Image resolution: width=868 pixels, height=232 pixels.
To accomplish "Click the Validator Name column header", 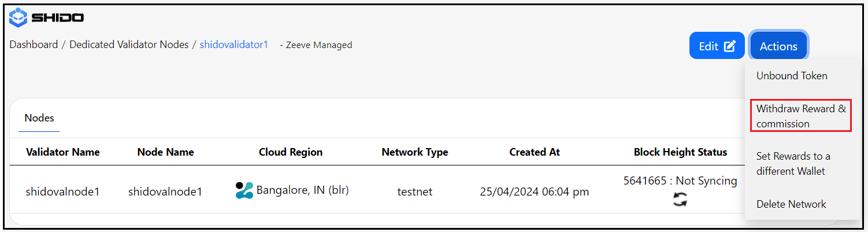I will 62,152.
